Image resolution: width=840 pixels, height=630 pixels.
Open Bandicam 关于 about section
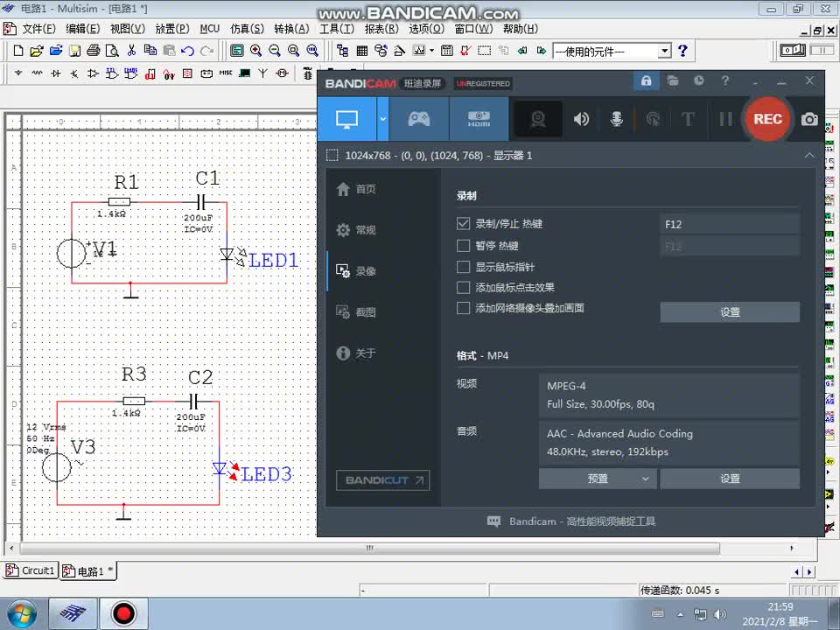(356, 353)
